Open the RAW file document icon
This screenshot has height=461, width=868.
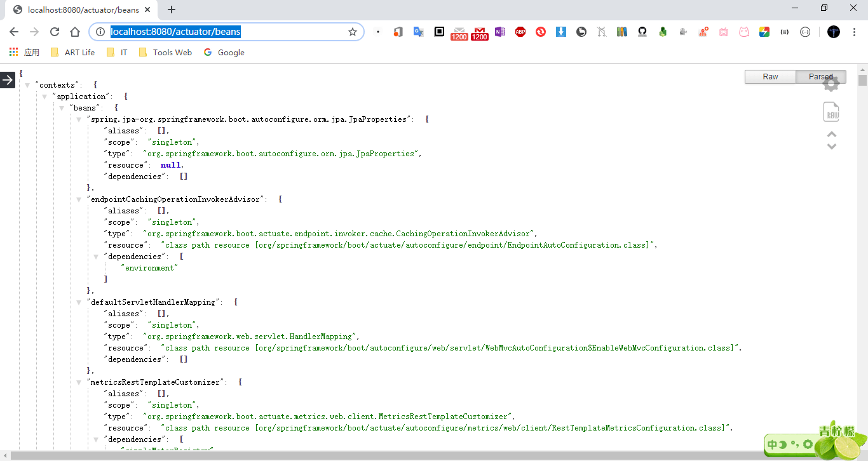point(831,112)
